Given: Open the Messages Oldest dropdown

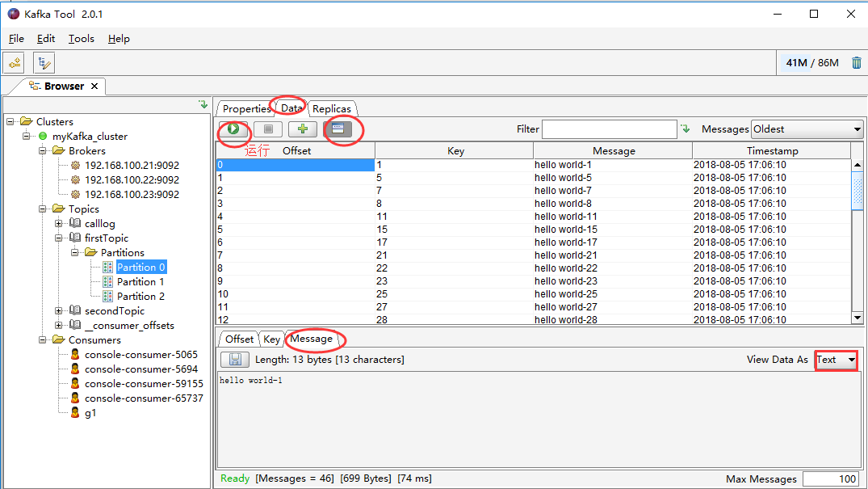Looking at the screenshot, I should (x=807, y=129).
